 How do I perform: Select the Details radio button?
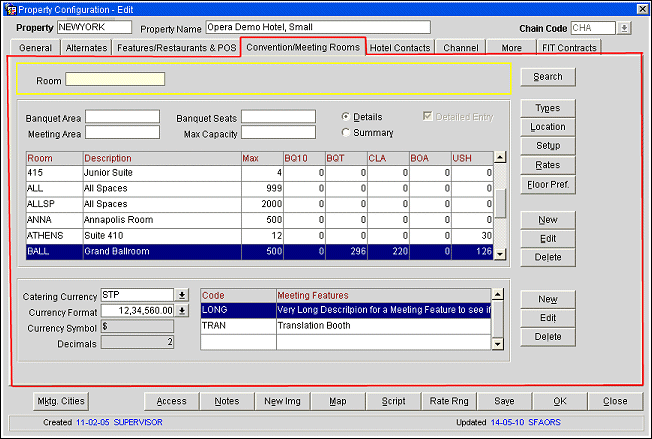(346, 117)
